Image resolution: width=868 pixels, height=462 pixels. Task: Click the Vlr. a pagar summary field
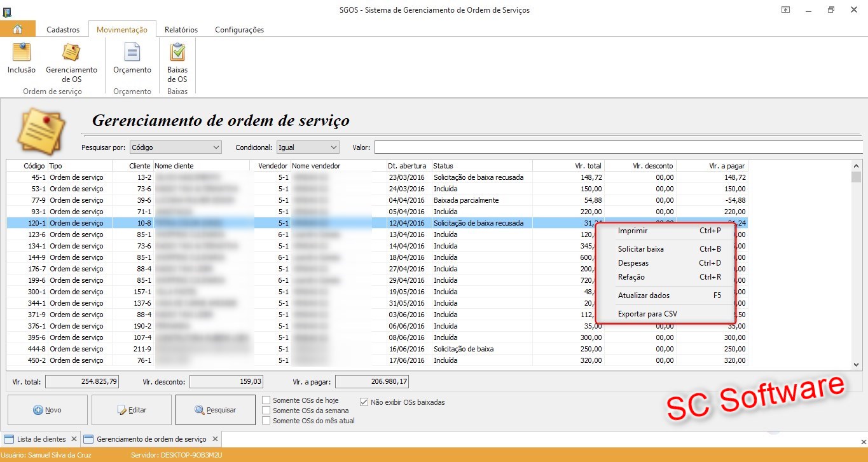[372, 382]
